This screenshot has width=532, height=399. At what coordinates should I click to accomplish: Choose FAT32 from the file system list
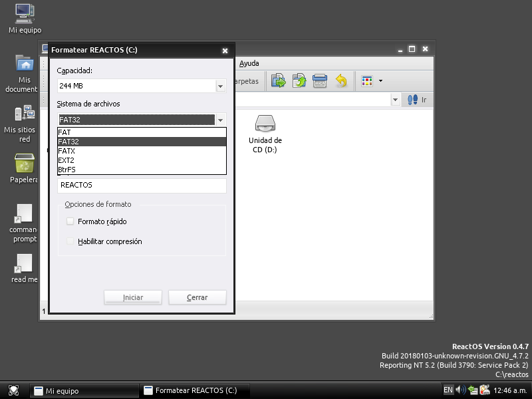pos(142,142)
